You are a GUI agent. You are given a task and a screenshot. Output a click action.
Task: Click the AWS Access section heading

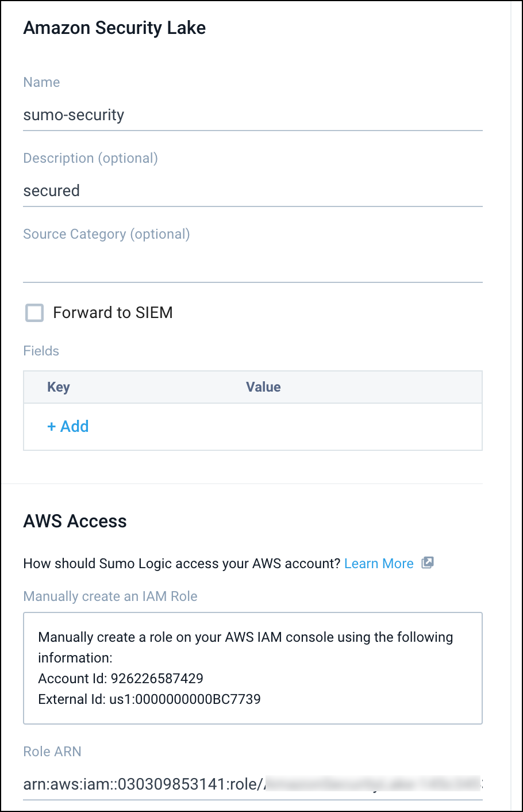click(x=75, y=521)
